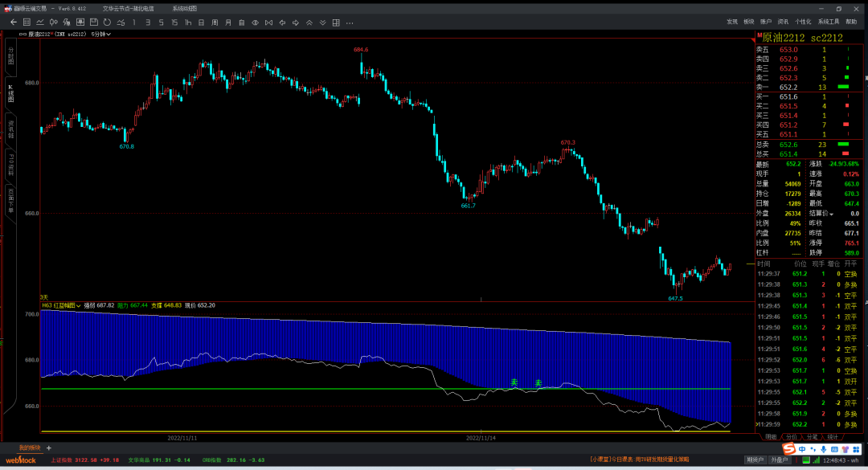Viewport: 868px width, 470px height.
Task: Open the F10资料 side tab
Action: 10,165
